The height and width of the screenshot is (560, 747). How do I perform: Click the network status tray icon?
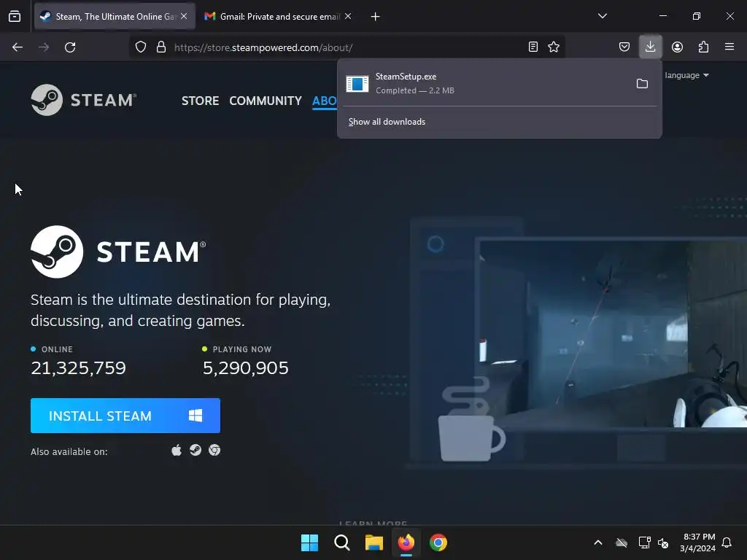tap(644, 542)
